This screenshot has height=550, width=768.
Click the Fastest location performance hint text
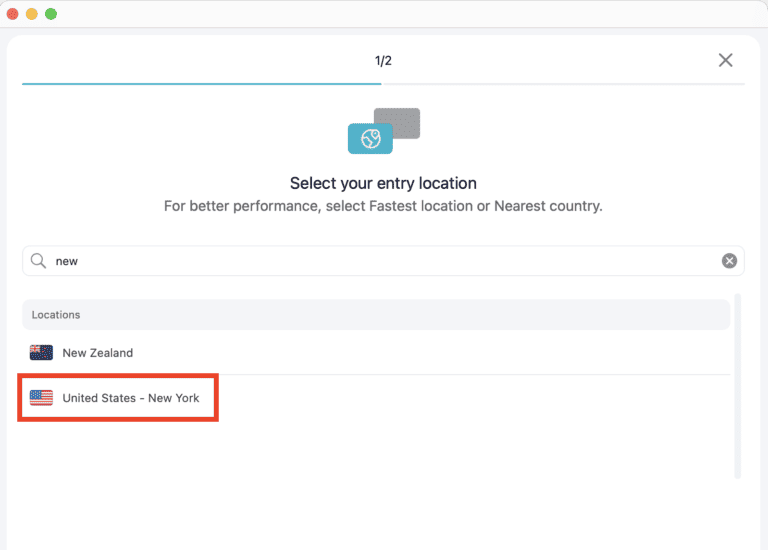point(383,206)
